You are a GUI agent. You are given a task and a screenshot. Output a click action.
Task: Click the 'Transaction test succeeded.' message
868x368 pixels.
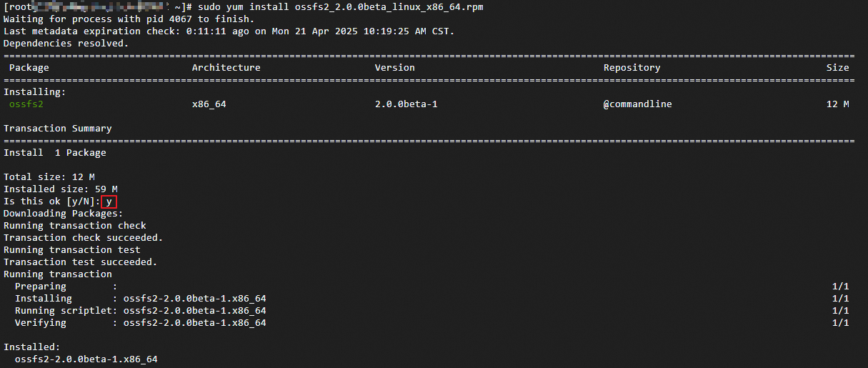81,262
